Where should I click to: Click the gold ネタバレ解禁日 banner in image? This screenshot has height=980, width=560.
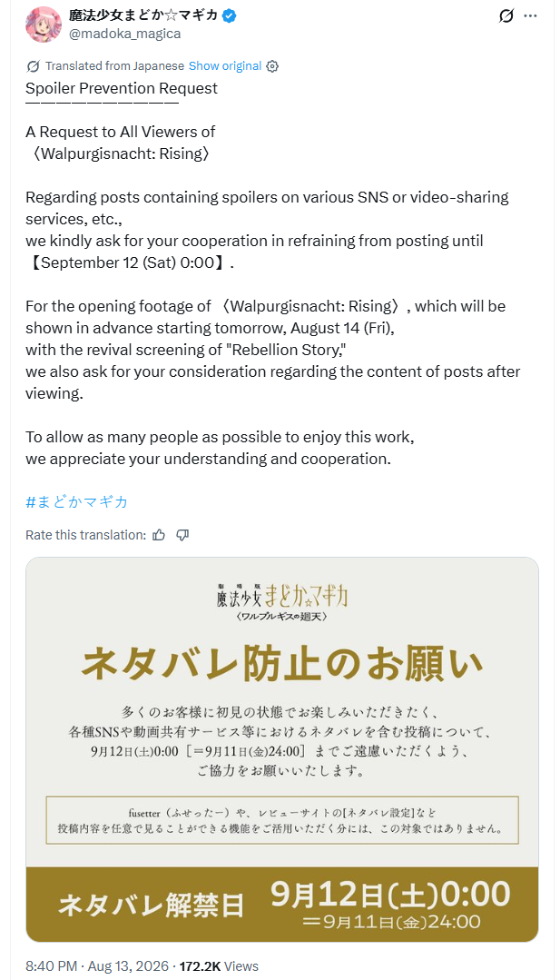(x=282, y=904)
